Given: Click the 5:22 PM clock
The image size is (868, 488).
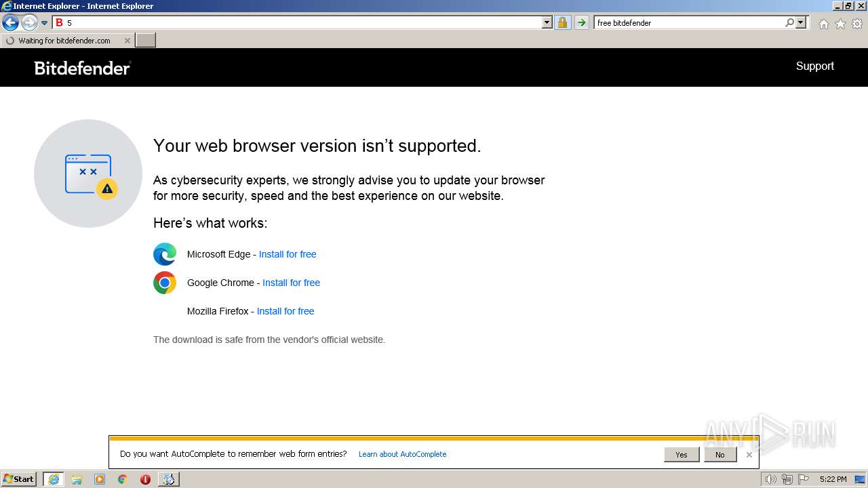Looking at the screenshot, I should pos(833,479).
